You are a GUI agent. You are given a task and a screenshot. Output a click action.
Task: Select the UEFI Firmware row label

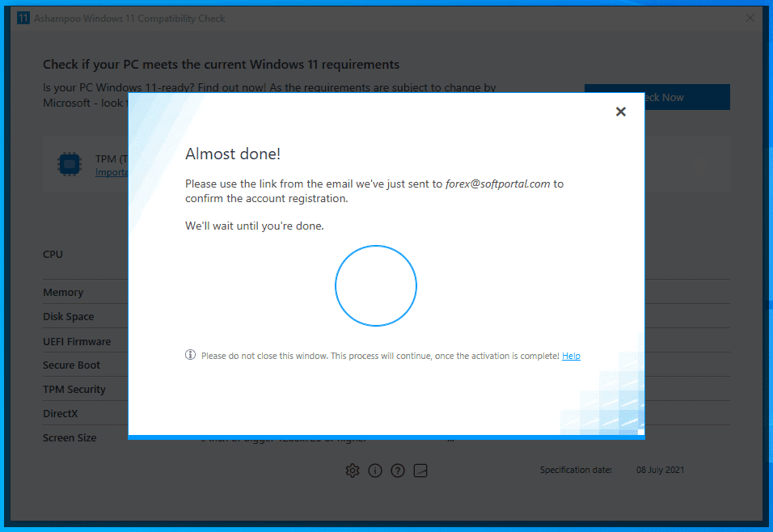coord(77,341)
